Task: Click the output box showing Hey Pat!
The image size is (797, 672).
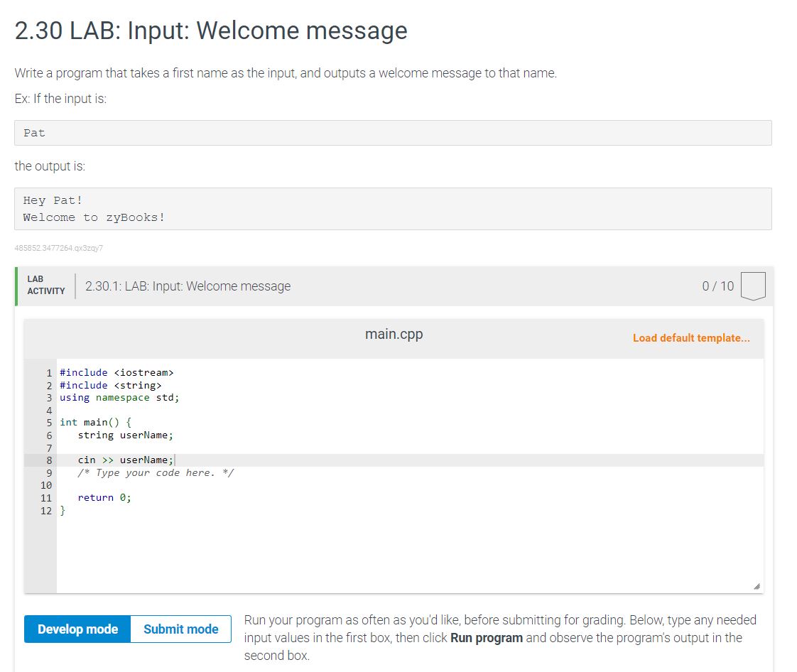Action: pos(392,208)
